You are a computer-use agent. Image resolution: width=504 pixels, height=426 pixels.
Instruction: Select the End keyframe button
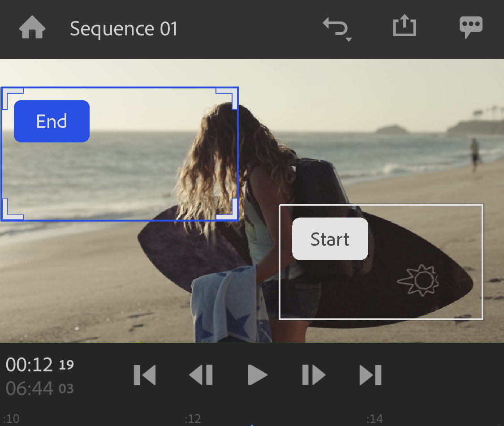point(51,121)
